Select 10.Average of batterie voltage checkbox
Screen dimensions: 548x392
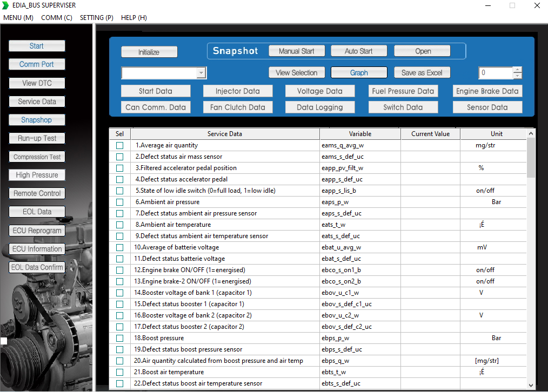[120, 247]
